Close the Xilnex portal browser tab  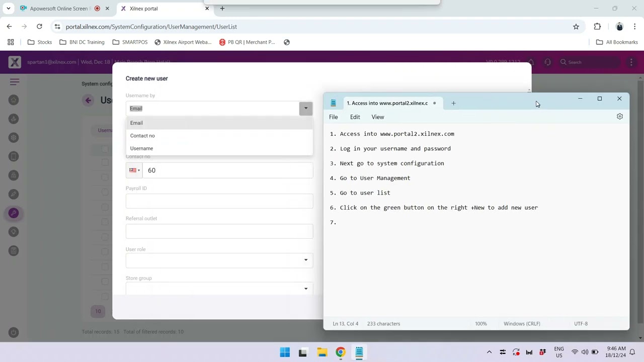(207, 9)
